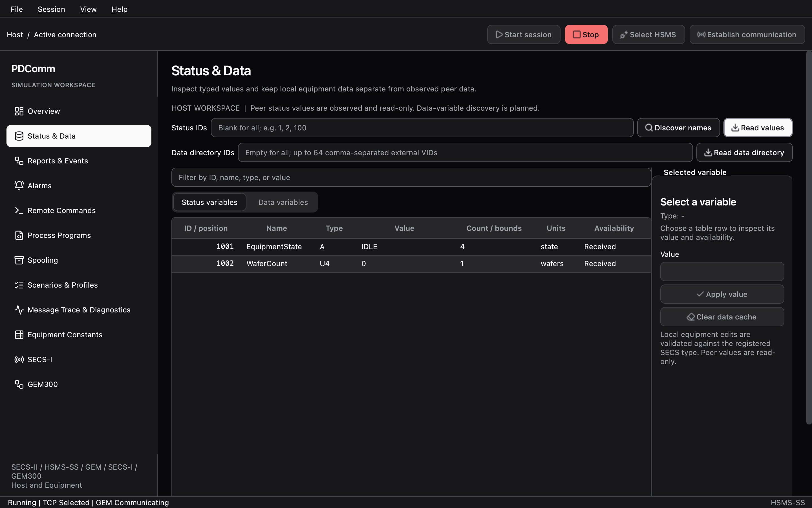Open the Equipment Constants page label

(x=65, y=335)
